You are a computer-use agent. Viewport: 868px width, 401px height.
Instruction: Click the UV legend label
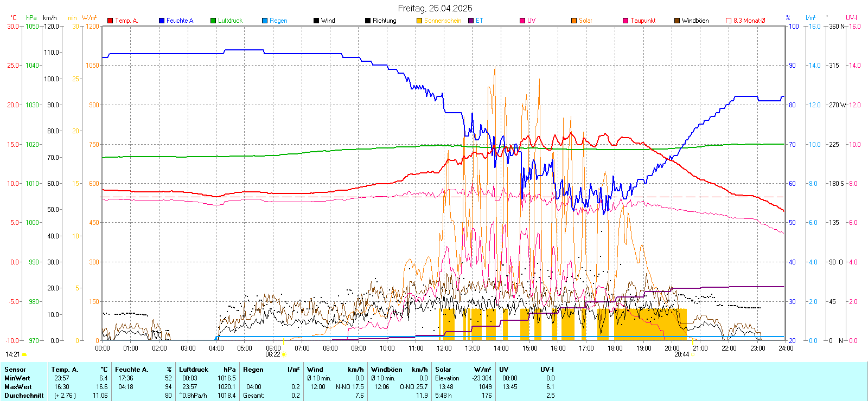click(x=531, y=21)
